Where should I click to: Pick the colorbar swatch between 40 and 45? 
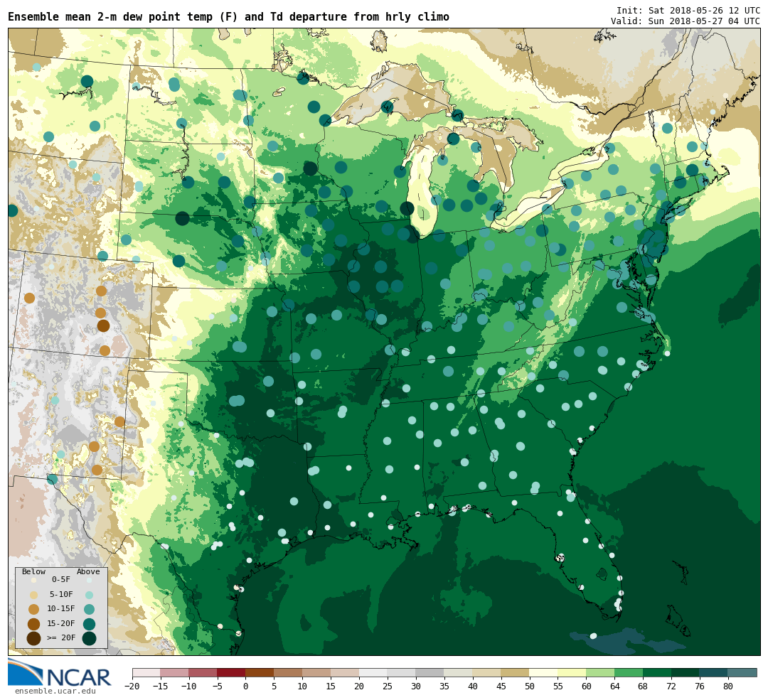[x=487, y=672]
